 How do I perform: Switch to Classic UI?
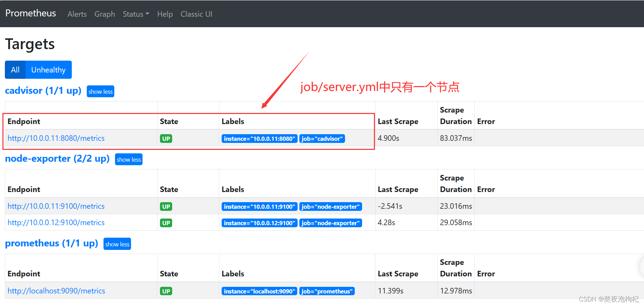pyautogui.click(x=196, y=14)
